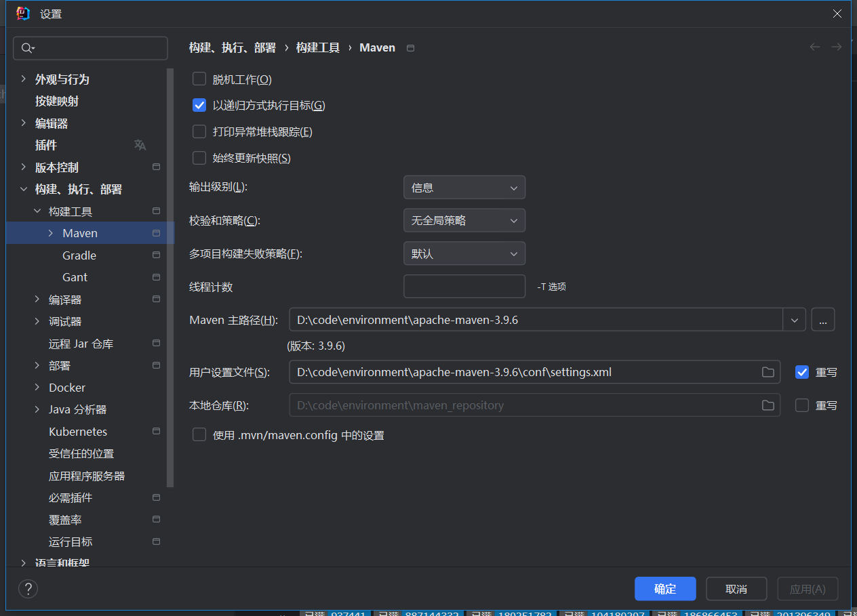Image resolution: width=857 pixels, height=616 pixels.
Task: Expand the Maven tree node
Action: (x=51, y=233)
